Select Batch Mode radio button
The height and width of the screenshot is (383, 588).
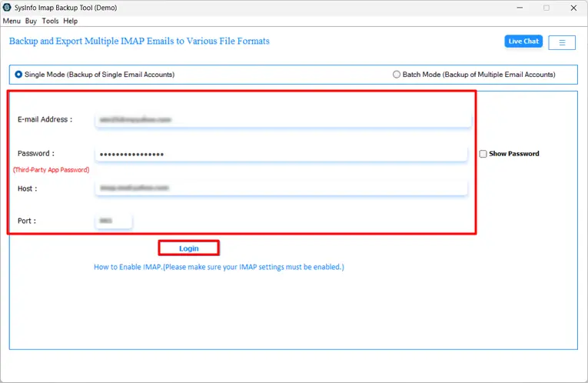(397, 75)
